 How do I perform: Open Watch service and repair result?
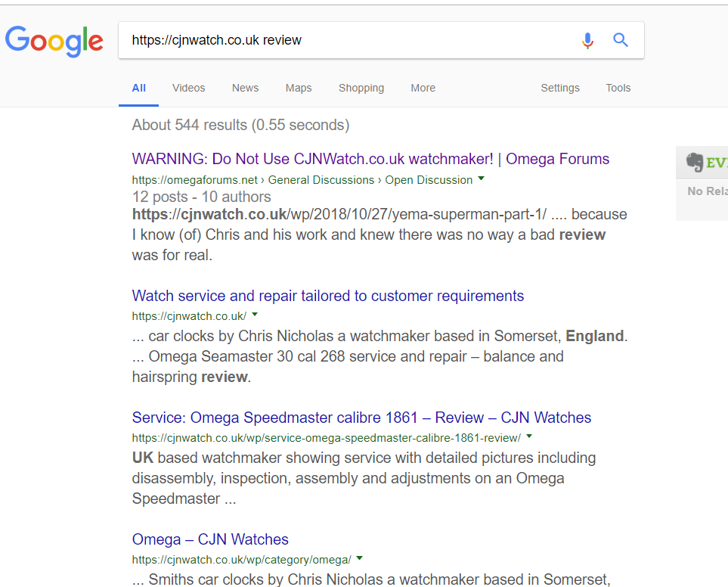(x=328, y=296)
